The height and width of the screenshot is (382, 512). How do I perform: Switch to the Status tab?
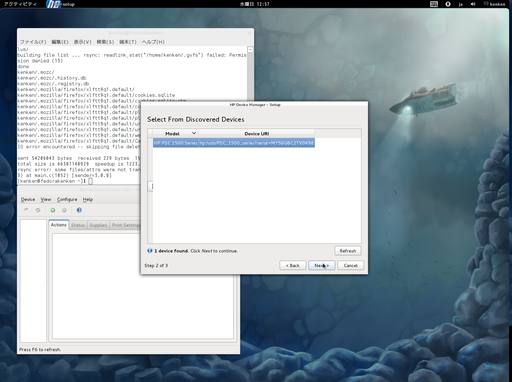pyautogui.click(x=78, y=225)
